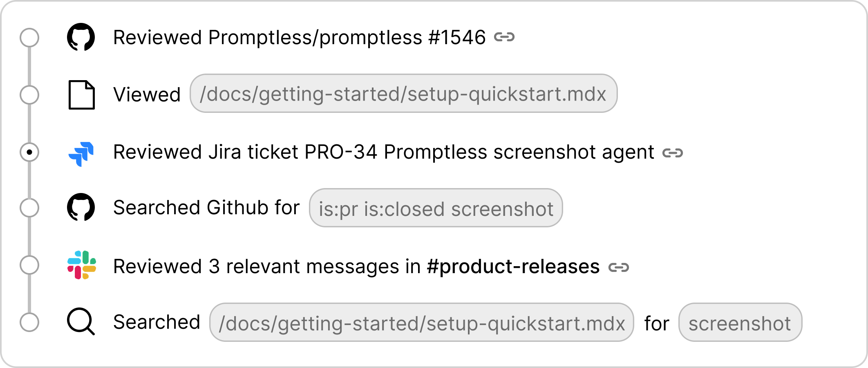
Task: Click the empty radio on the Slack messages step
Action: pyautogui.click(x=29, y=266)
